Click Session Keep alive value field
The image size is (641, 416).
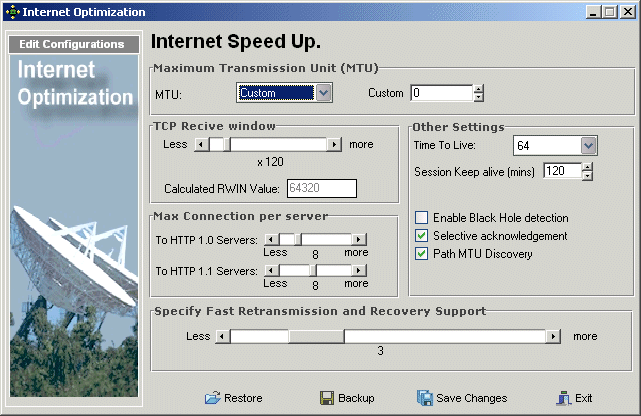562,171
